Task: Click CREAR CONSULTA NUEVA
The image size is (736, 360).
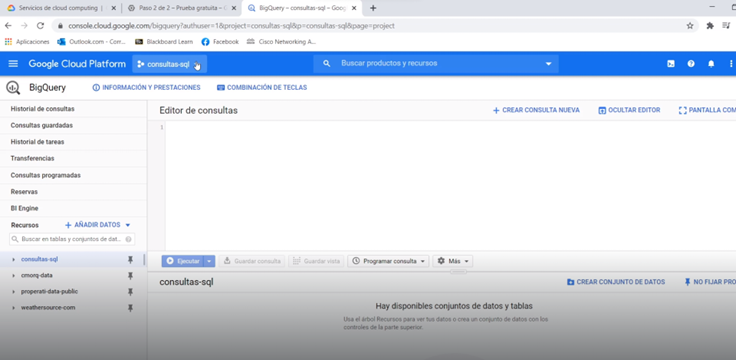Action: 536,110
